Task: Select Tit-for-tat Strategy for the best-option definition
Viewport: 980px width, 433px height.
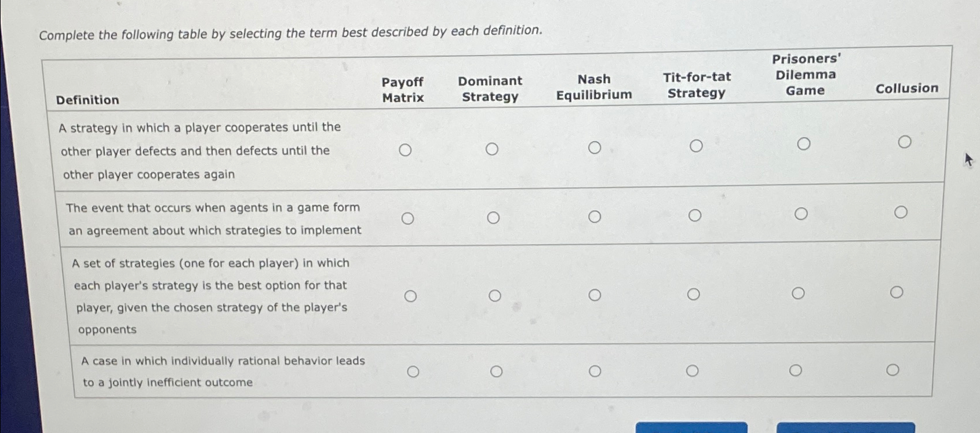Action: 694,294
